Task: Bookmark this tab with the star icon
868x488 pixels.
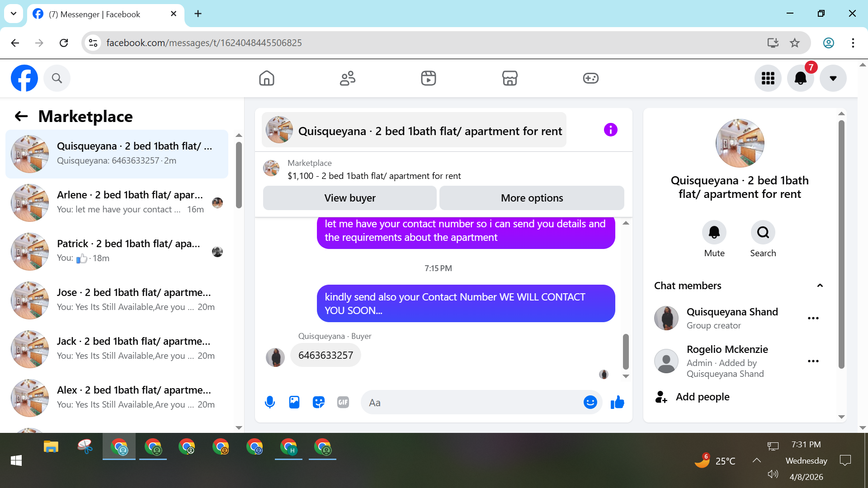Action: pyautogui.click(x=795, y=43)
